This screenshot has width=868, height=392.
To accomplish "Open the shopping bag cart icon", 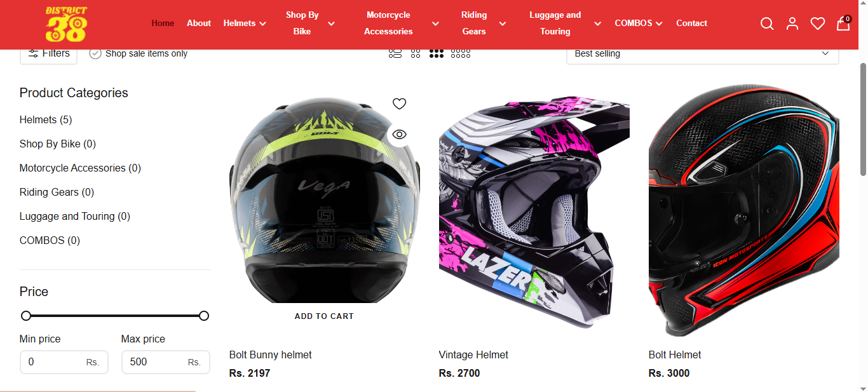I will point(843,23).
